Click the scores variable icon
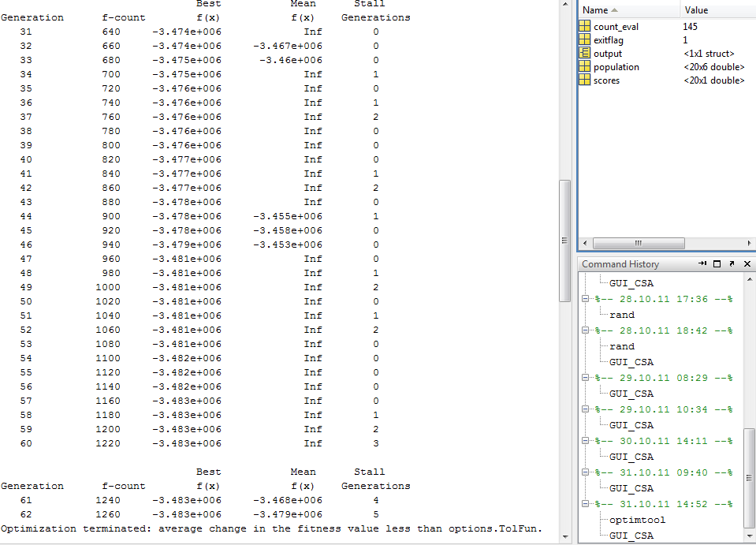Screen dimensions: 756x545 tap(584, 80)
